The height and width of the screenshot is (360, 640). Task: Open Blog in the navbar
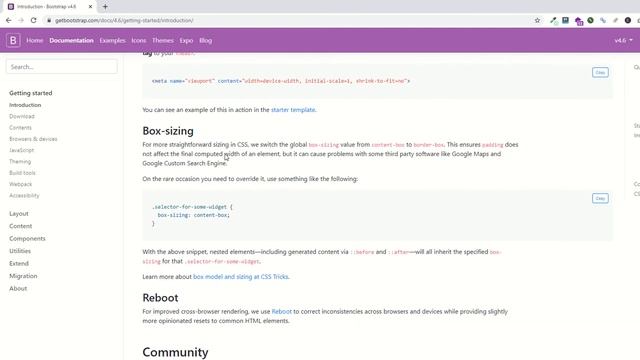(205, 40)
